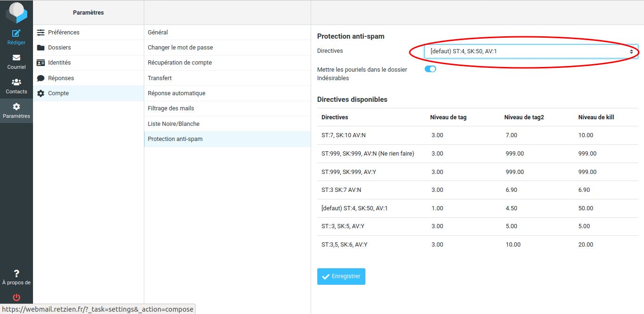Click the Rédiger compose icon
The image size is (644, 314).
(x=17, y=33)
